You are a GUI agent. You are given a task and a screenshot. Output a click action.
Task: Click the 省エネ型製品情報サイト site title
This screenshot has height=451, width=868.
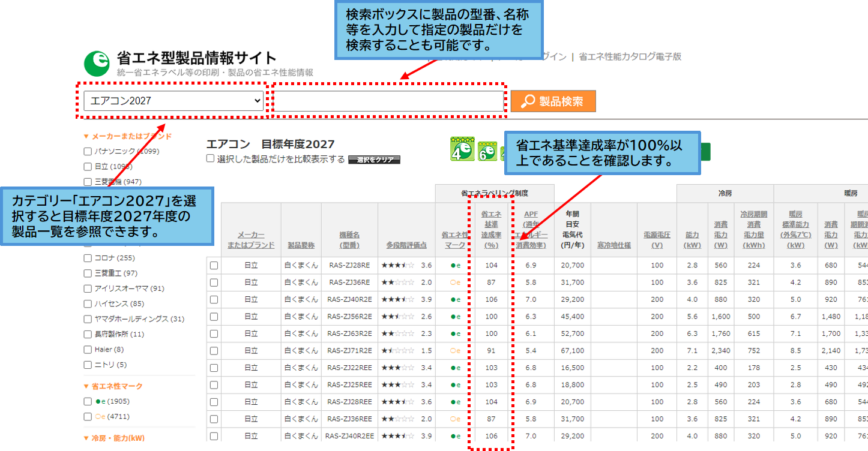point(196,58)
